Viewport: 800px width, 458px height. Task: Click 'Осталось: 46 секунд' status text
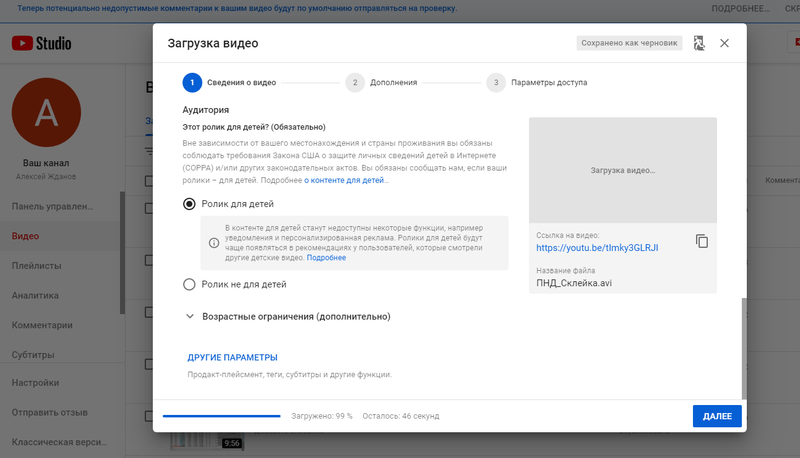pyautogui.click(x=401, y=416)
